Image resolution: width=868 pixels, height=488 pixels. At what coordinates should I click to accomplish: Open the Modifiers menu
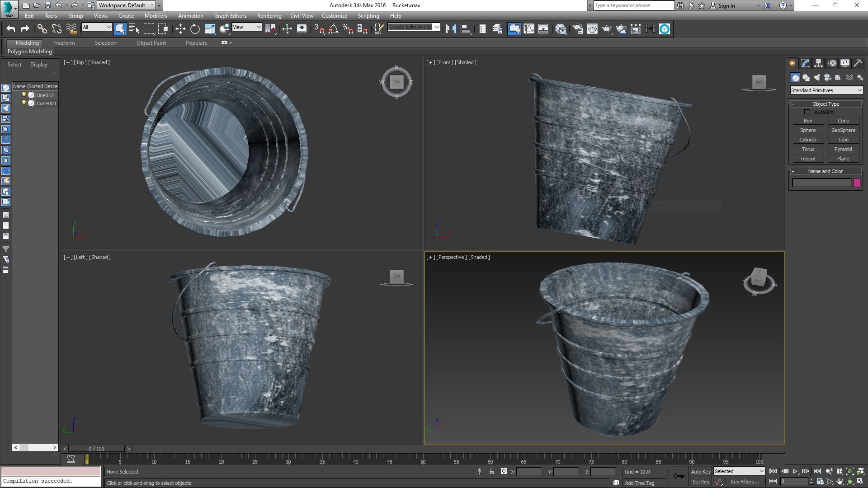(156, 16)
